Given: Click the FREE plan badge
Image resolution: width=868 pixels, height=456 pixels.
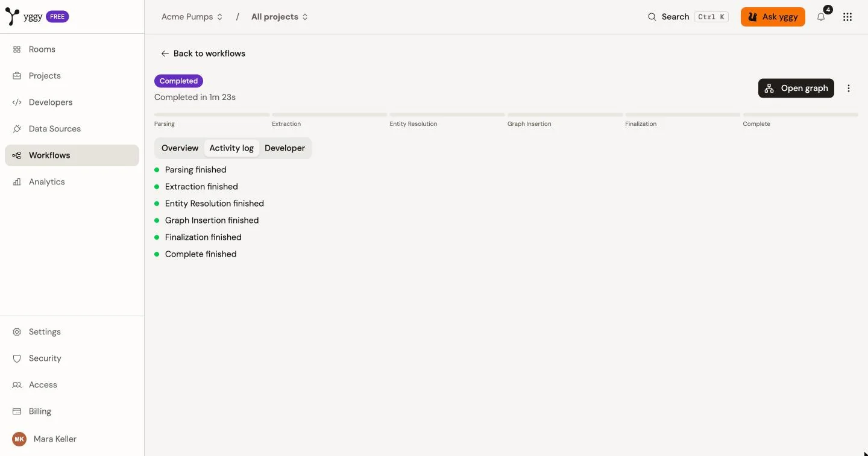Looking at the screenshot, I should click(x=57, y=17).
